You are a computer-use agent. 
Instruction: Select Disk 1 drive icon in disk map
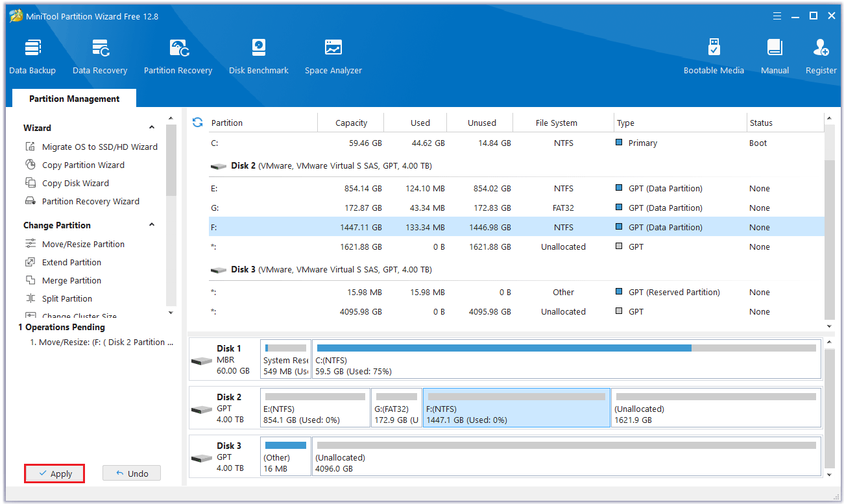(x=202, y=360)
